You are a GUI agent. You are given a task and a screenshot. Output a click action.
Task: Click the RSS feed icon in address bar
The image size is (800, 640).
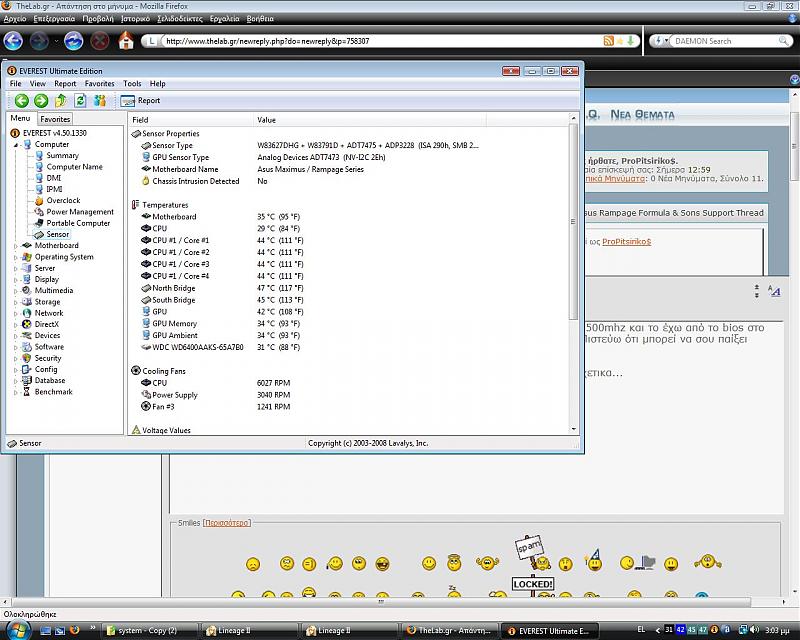pos(608,41)
